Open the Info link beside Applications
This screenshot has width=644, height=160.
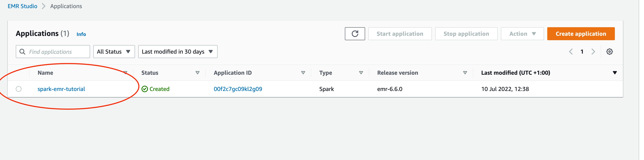[x=81, y=34]
